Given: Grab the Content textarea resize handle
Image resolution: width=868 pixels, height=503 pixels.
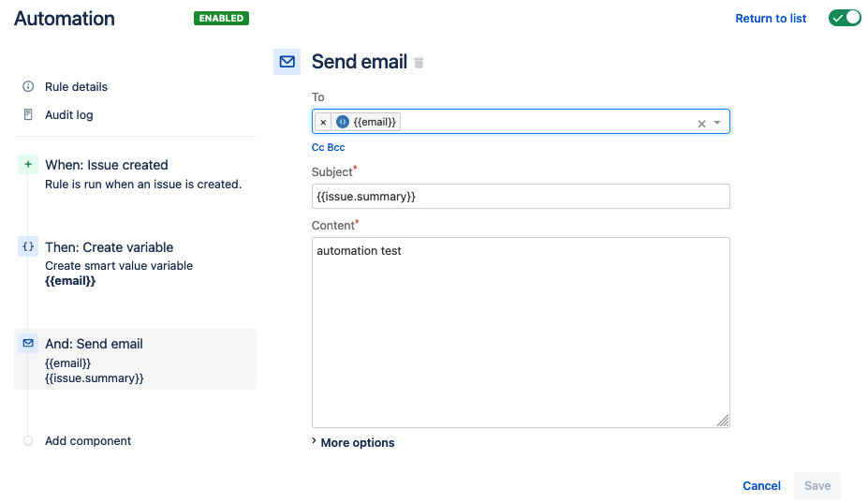Looking at the screenshot, I should point(723,421).
